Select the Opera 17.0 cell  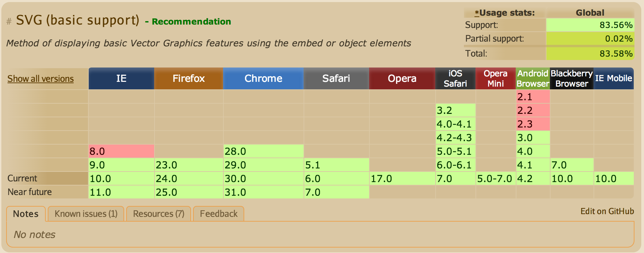click(402, 178)
